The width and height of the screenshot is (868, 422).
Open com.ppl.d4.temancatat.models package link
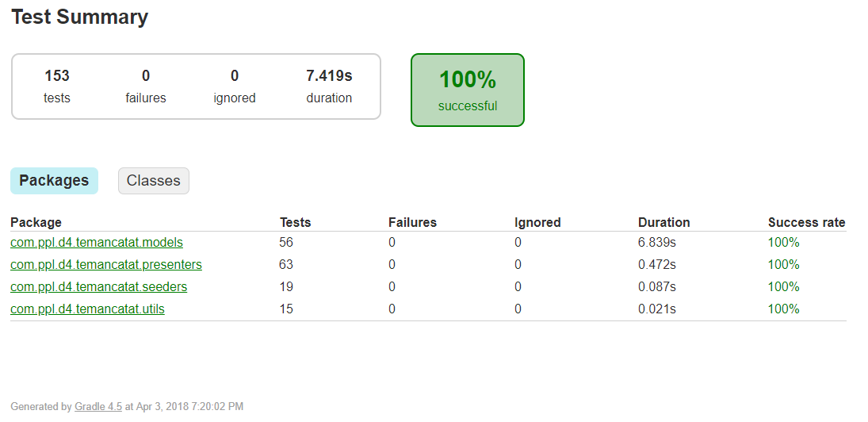coord(97,243)
